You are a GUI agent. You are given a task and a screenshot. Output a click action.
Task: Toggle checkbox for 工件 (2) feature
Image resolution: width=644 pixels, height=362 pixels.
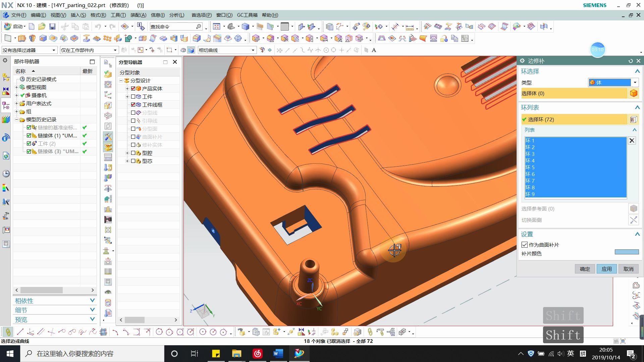pos(29,143)
